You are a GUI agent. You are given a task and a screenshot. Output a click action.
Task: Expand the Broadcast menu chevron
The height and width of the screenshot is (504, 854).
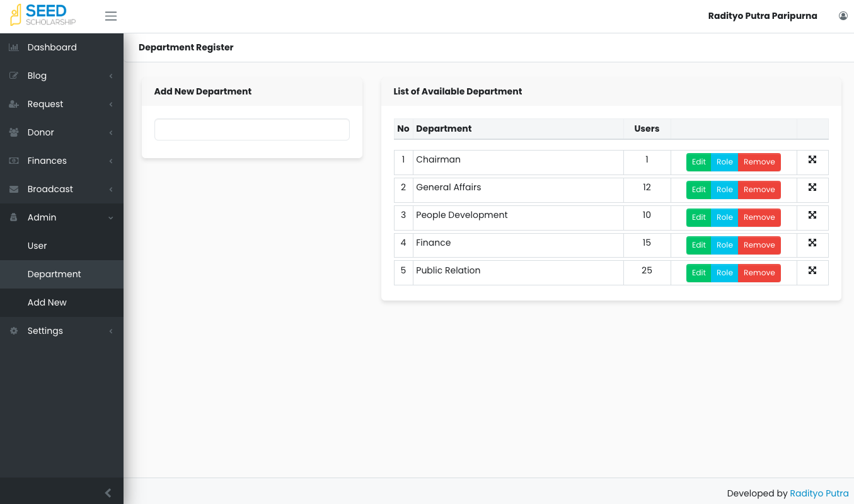[x=111, y=190]
